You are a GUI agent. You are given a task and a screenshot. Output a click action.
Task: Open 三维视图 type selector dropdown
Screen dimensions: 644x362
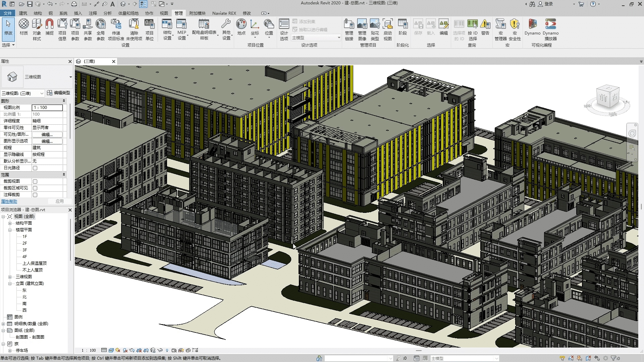pyautogui.click(x=70, y=77)
